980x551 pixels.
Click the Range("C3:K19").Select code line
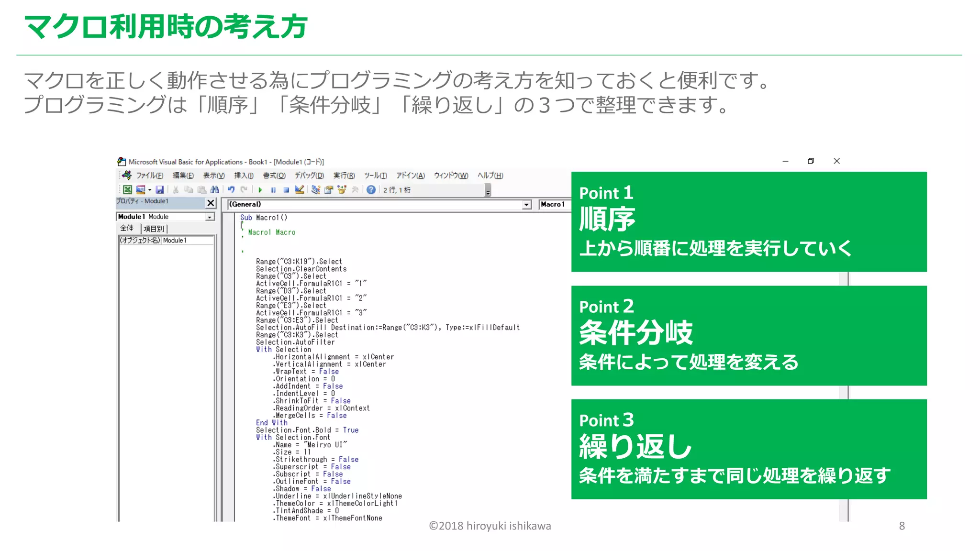pyautogui.click(x=299, y=262)
